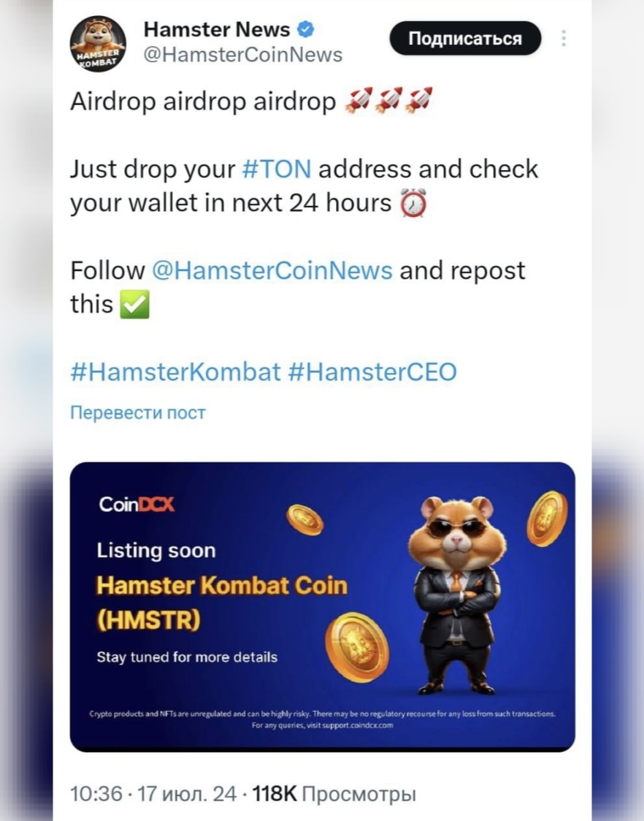Viewport: 644px width, 821px height.
Task: Click the @HamsterCoinNews handle under the name
Action: coord(243,55)
